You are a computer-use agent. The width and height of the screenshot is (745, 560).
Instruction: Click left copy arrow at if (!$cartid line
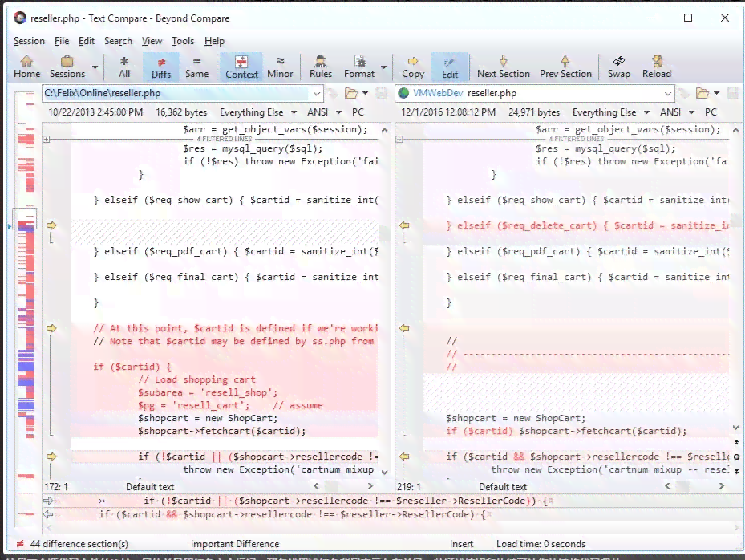point(51,457)
